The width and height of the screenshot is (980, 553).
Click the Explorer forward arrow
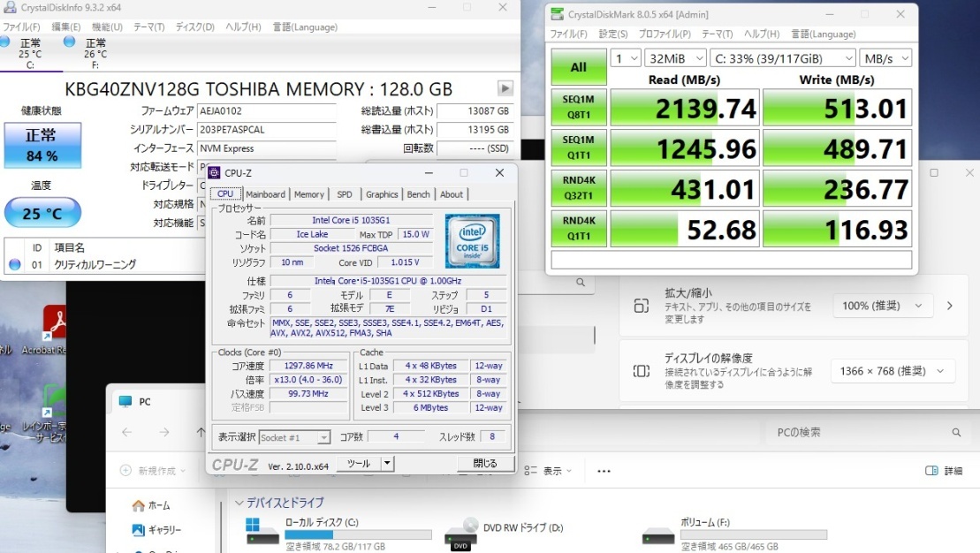click(163, 432)
